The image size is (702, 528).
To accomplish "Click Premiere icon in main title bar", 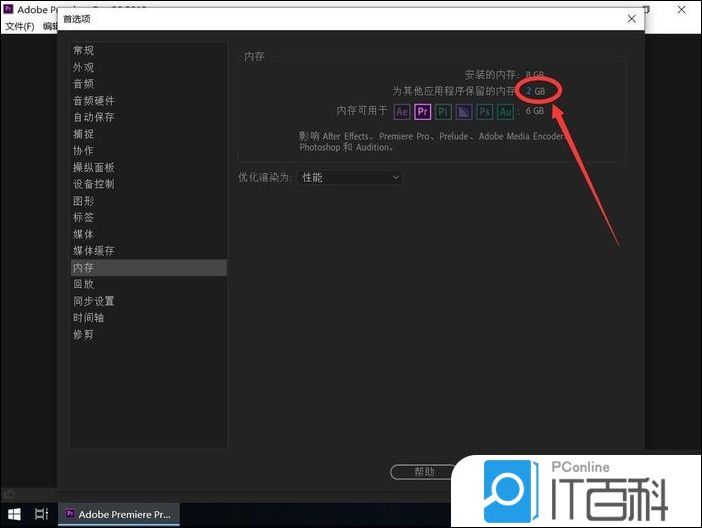I will (8, 9).
